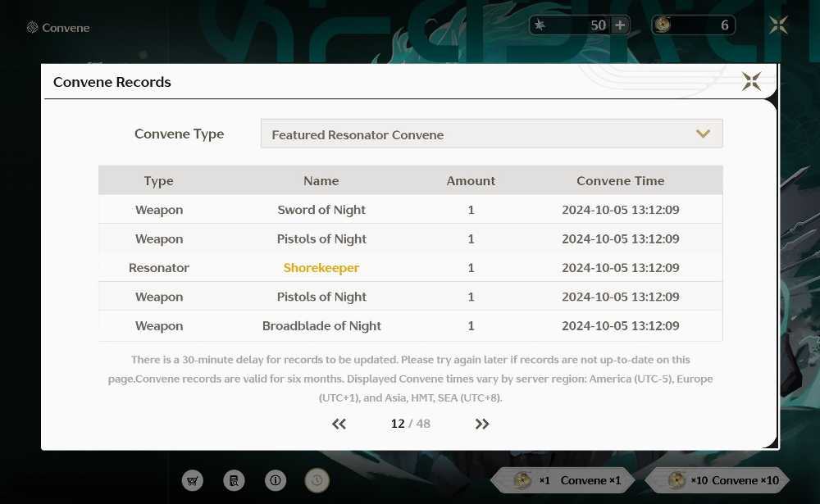Image resolution: width=820 pixels, height=504 pixels.
Task: Open the document details icon
Action: (x=234, y=480)
